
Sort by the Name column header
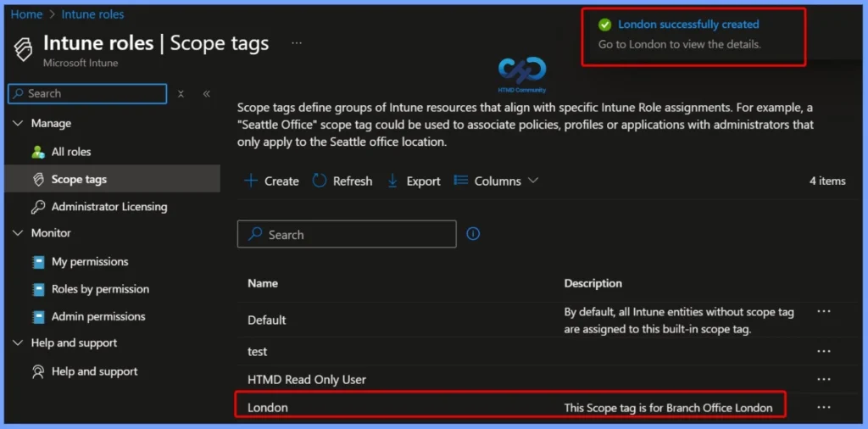[x=263, y=283]
